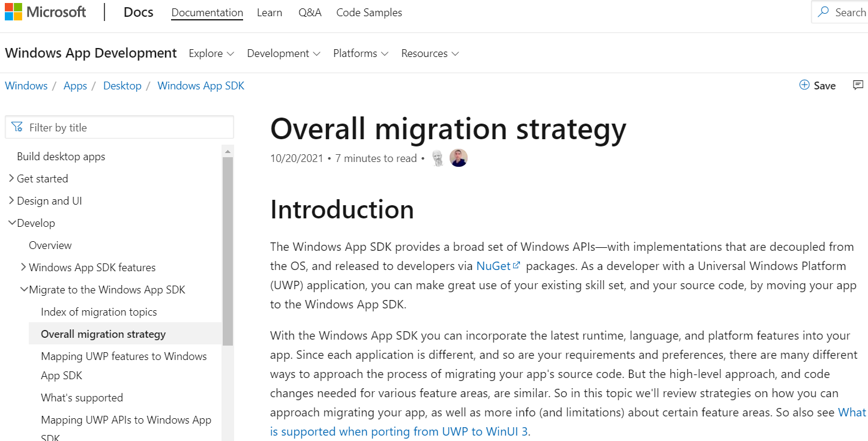Collapse the Develop tree section
This screenshot has height=441, width=868.
[x=11, y=223]
